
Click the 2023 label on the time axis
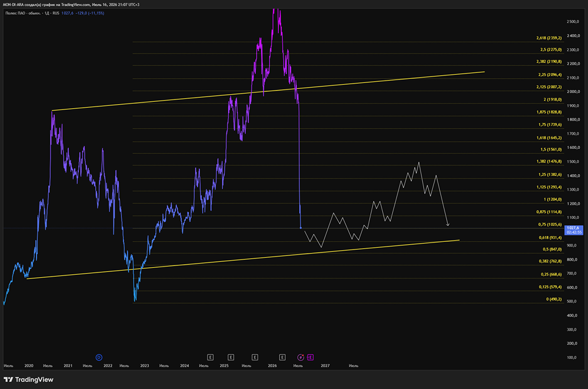pyautogui.click(x=145, y=365)
